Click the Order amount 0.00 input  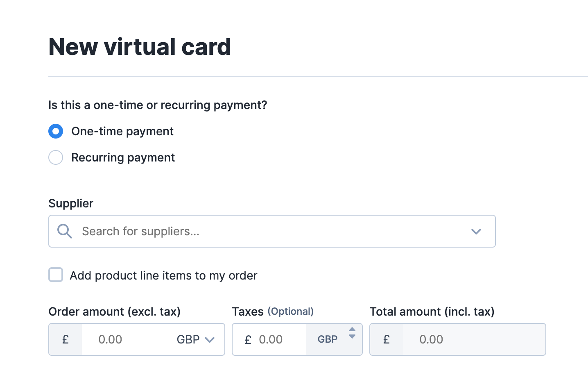pos(119,339)
